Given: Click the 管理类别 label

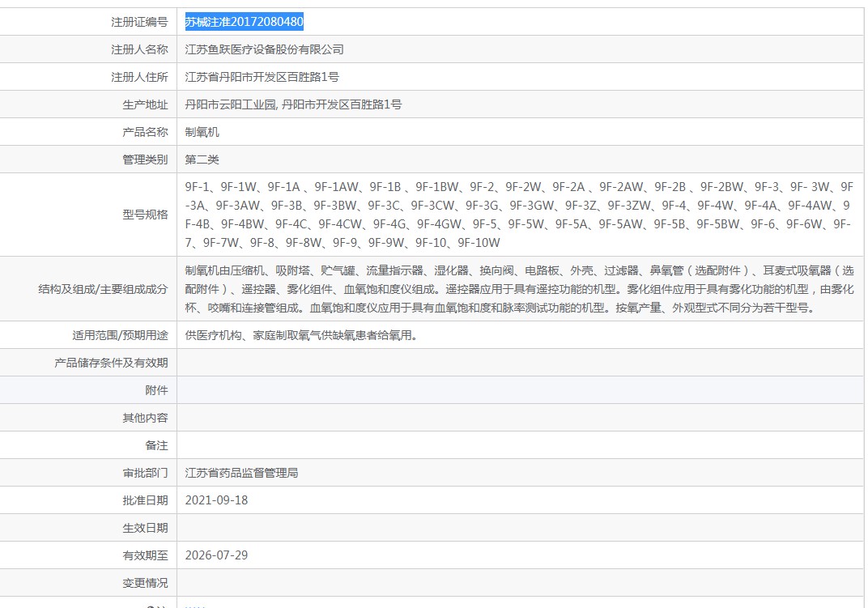Looking at the screenshot, I should (x=145, y=159).
